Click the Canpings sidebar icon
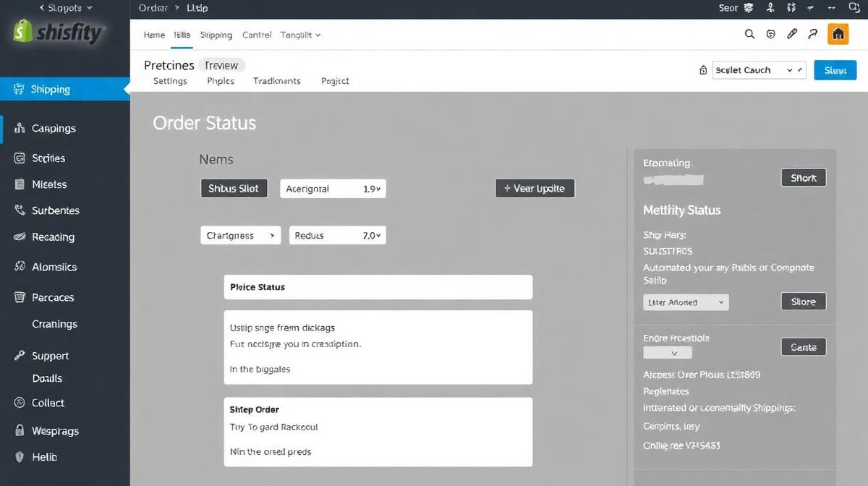Screen dimensions: 868x486 click(x=20, y=128)
